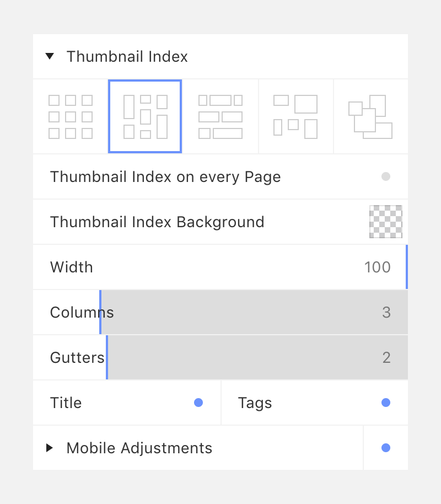Enable Thumbnail Index on every Page
The height and width of the screenshot is (504, 441).
(x=386, y=176)
